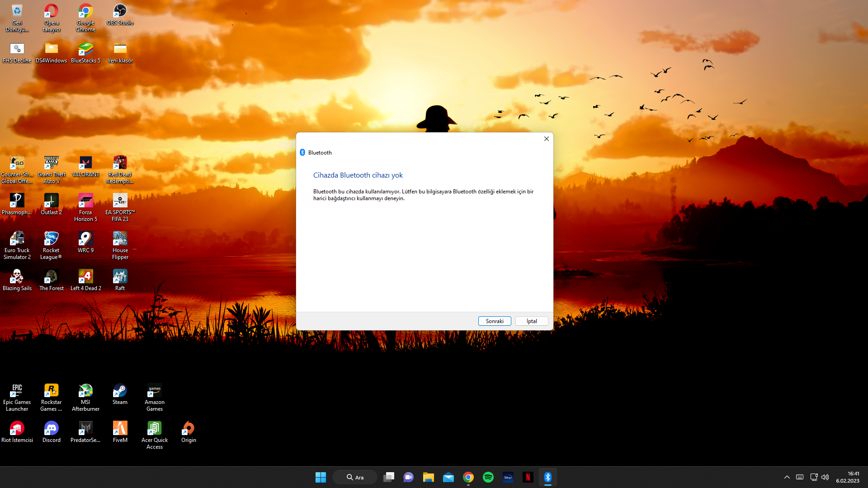Click the Ara search box

point(355,477)
